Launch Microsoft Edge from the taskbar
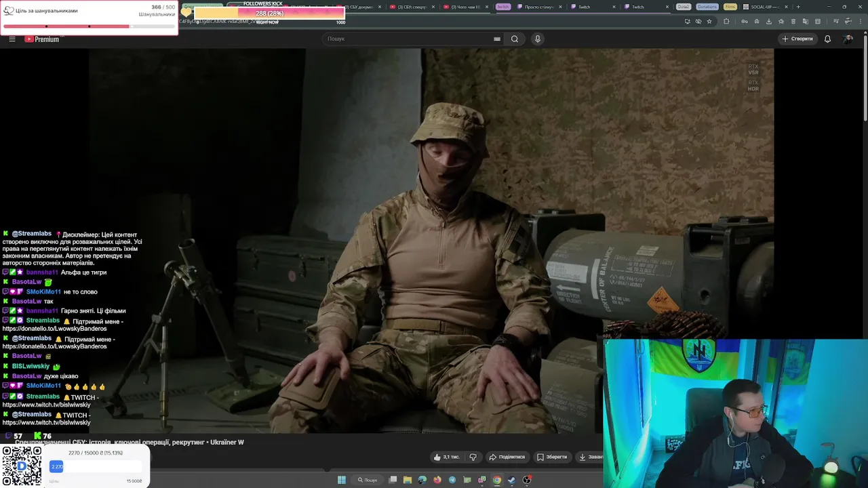 coord(422,480)
